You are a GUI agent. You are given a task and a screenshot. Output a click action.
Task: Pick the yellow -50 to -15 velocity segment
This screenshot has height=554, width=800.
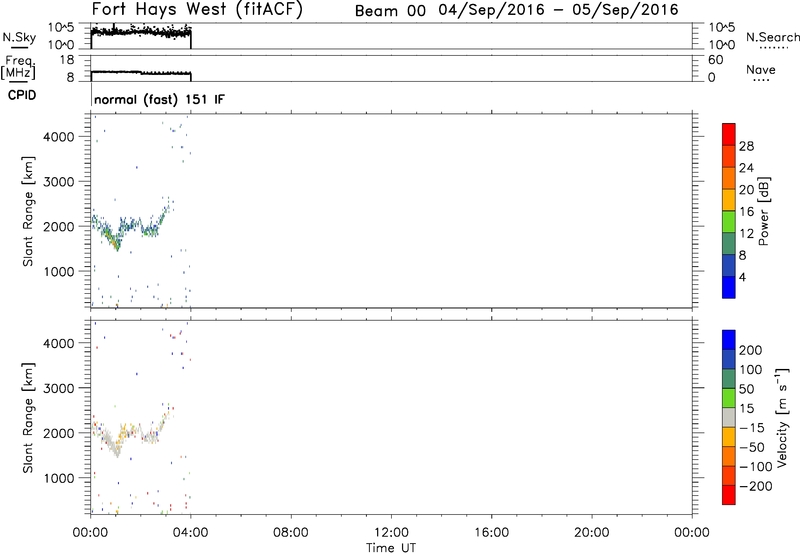click(x=729, y=437)
